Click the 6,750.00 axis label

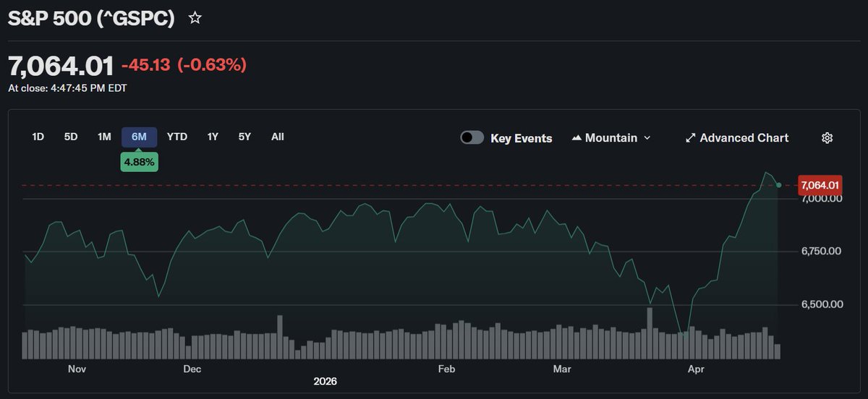(x=822, y=252)
